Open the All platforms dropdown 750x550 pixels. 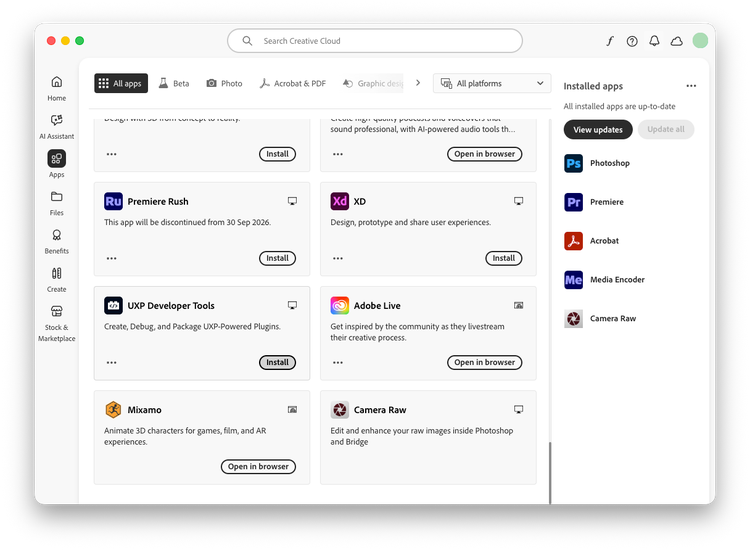point(492,83)
